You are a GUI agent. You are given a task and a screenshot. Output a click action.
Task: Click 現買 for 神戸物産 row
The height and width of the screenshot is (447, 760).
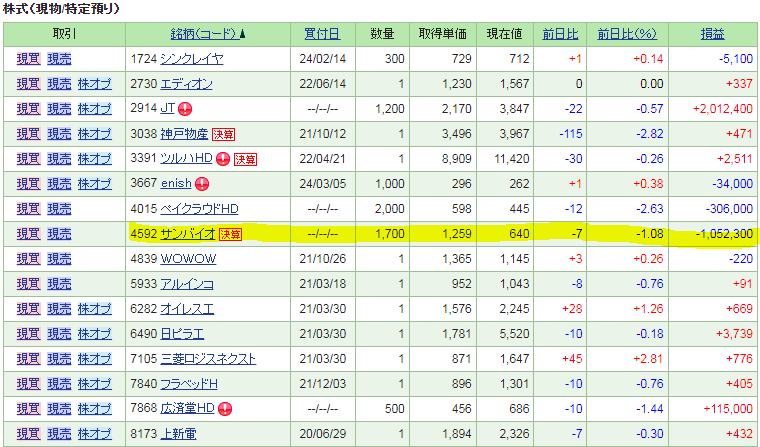[29, 134]
